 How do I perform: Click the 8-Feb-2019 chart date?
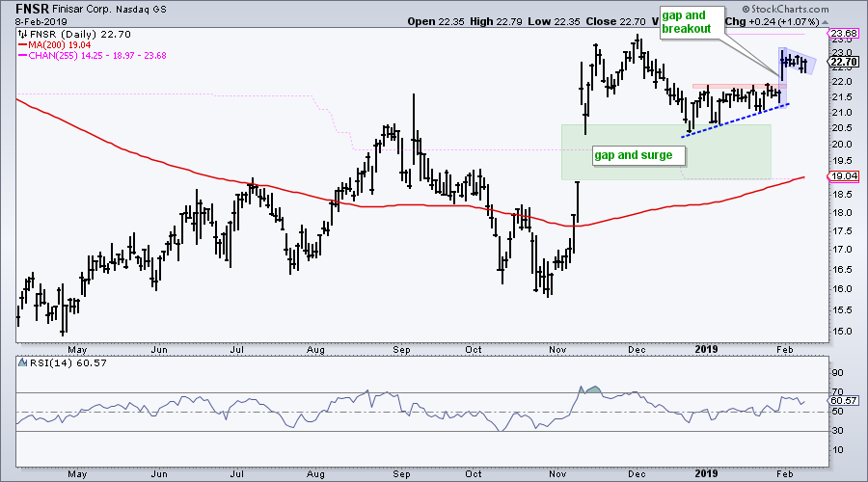41,22
